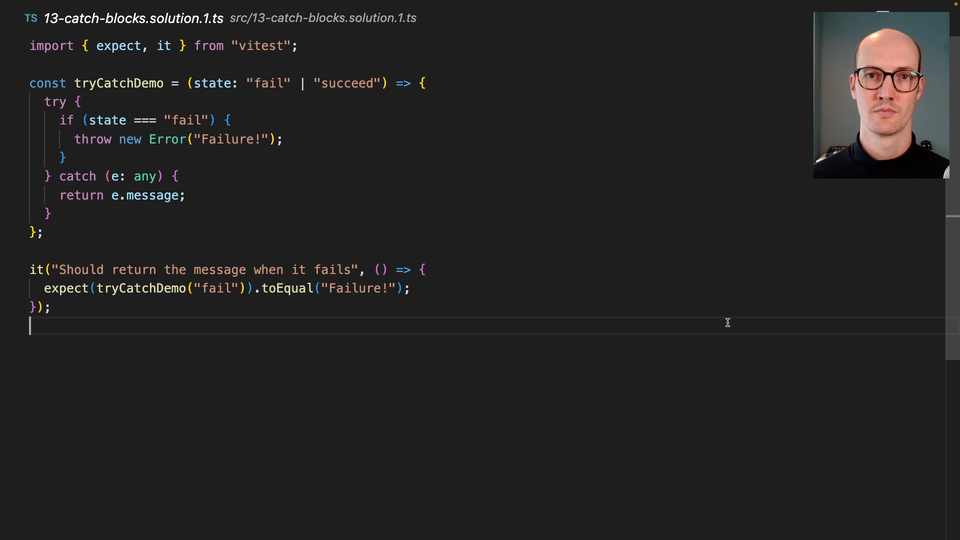960x540 pixels.
Task: Click the Error constructor name
Action: (167, 139)
